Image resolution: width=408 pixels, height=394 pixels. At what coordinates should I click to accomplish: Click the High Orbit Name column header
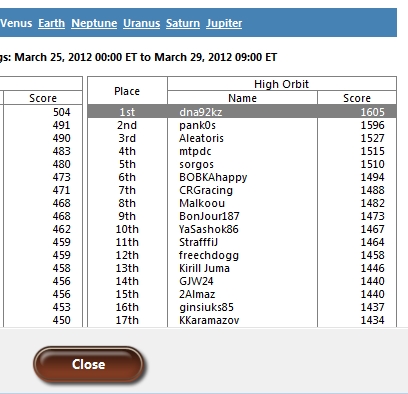tap(242, 98)
